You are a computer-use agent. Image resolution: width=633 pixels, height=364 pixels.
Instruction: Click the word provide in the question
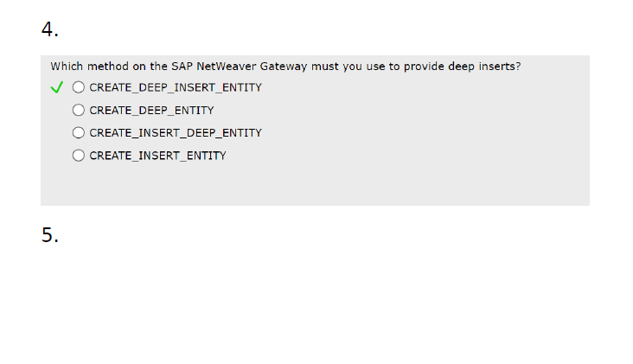tap(424, 67)
